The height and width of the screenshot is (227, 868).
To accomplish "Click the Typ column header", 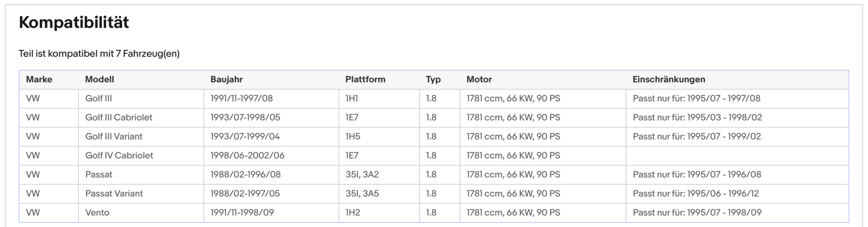I will coord(433,79).
